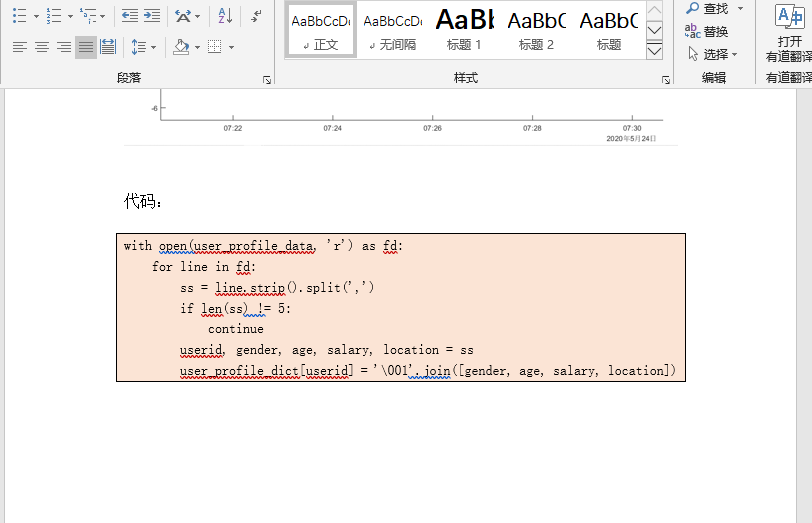Screen dimensions: 812x523
Task: Open bullet list style dropdown arrow
Action: point(36,16)
